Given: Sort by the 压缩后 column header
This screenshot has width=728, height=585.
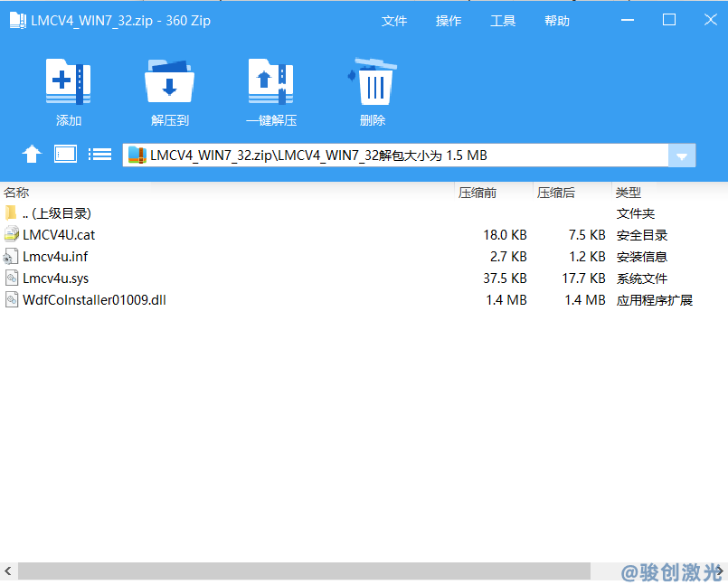Looking at the screenshot, I should tap(556, 193).
